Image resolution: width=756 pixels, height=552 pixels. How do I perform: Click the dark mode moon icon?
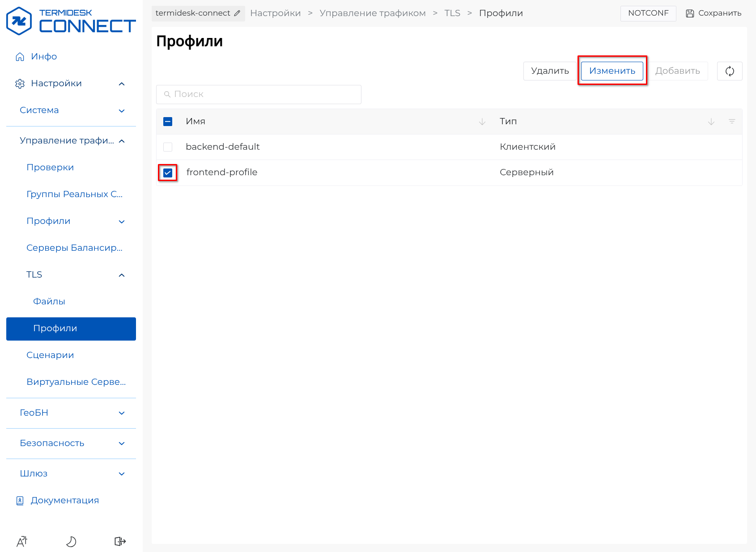pyautogui.click(x=71, y=542)
